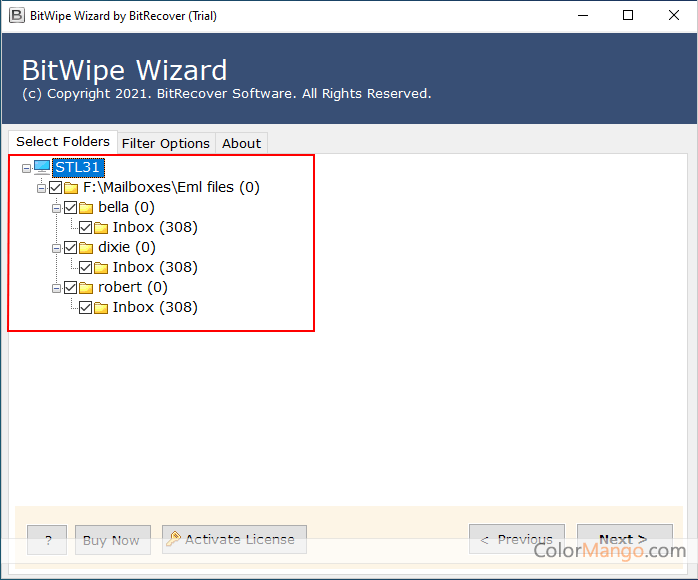Click the folder icon of dixie's Inbox
The height and width of the screenshot is (580, 698).
[x=101, y=268]
